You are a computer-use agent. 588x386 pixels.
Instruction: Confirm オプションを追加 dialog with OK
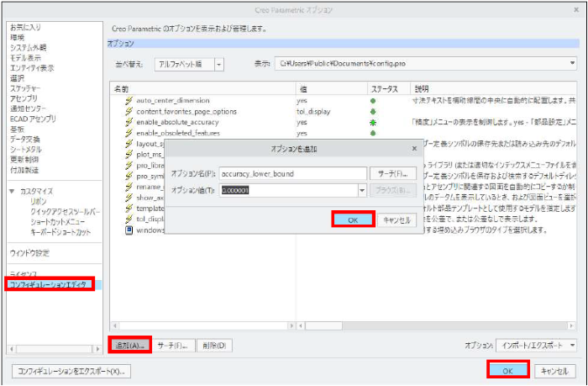[353, 220]
